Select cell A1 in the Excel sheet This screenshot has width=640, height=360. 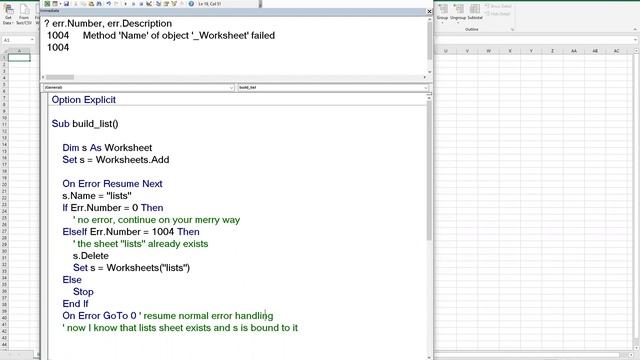click(19, 58)
